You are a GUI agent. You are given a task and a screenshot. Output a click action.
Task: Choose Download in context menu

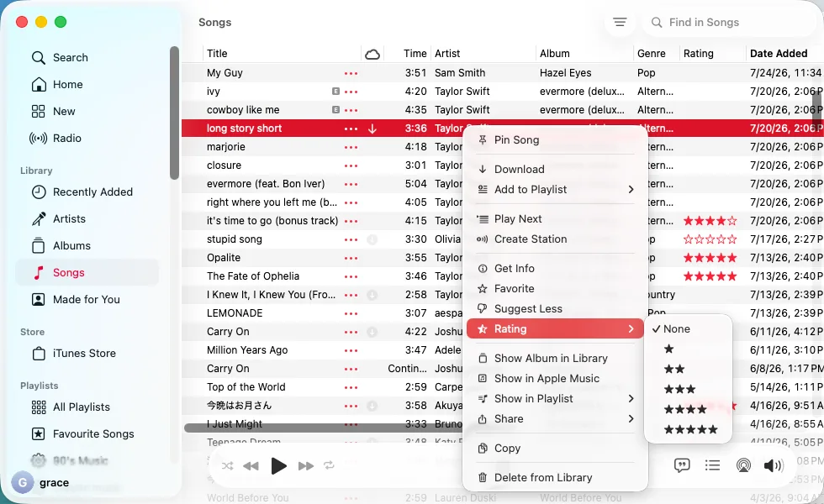[555, 170]
